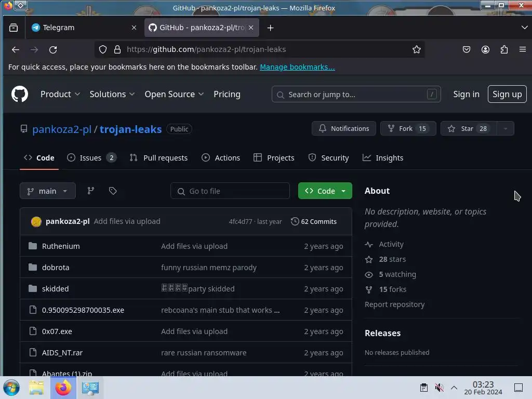The width and height of the screenshot is (532, 399).
Task: Switch to the Telegram browser tab
Action: (83, 28)
